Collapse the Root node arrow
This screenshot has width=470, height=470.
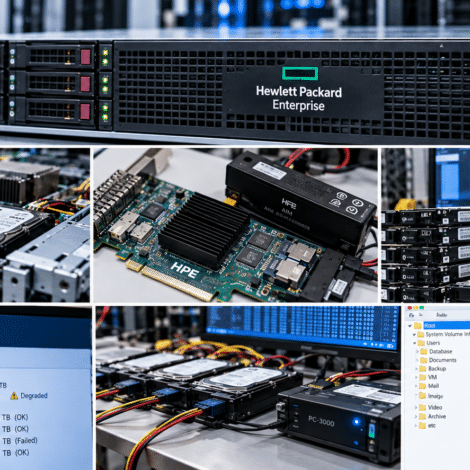[410, 326]
